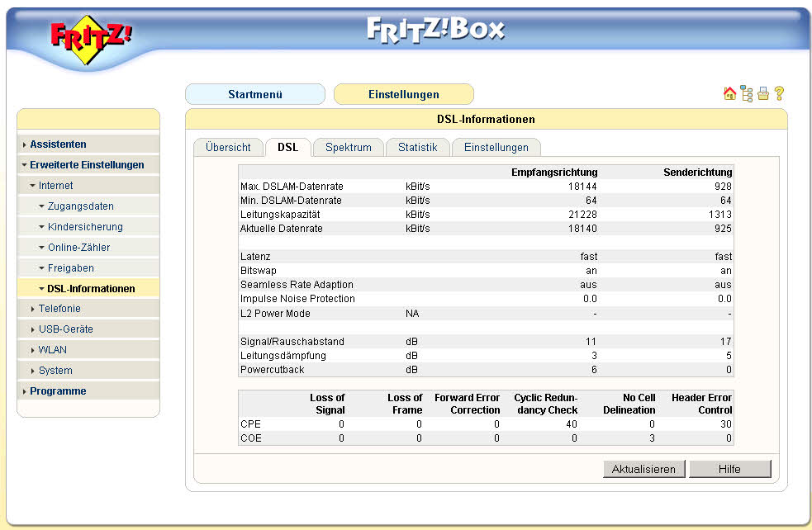Click the value 1313
The image size is (812, 530).
(x=720, y=215)
